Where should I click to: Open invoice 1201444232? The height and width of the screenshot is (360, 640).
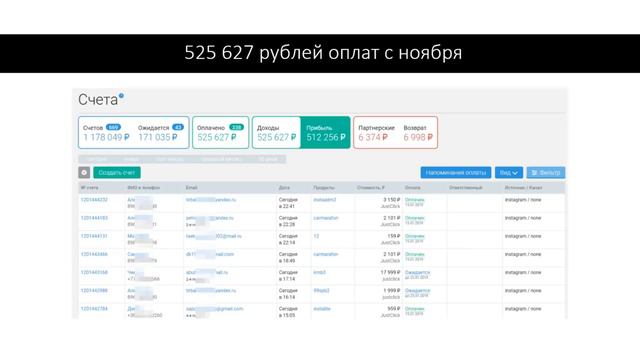click(x=94, y=200)
